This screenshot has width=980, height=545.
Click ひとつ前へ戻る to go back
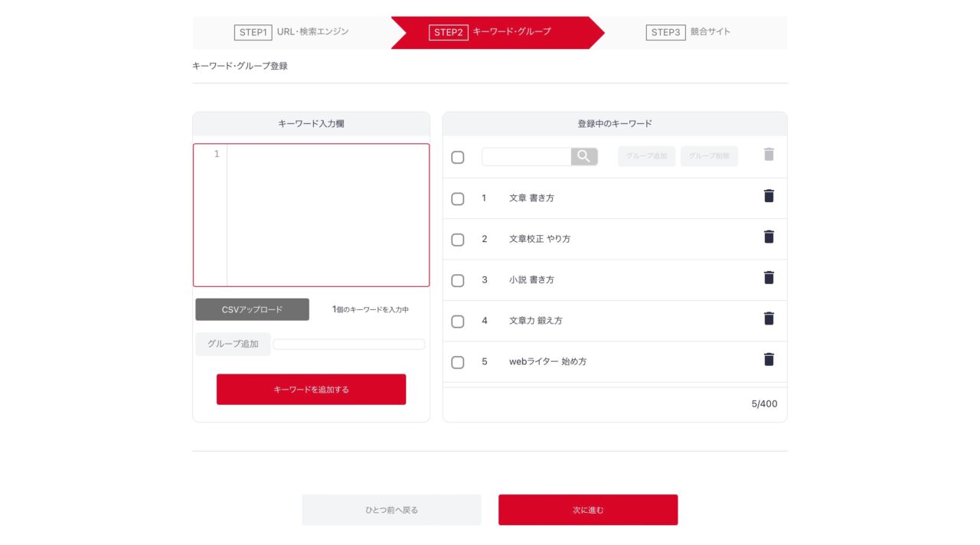[x=391, y=509]
